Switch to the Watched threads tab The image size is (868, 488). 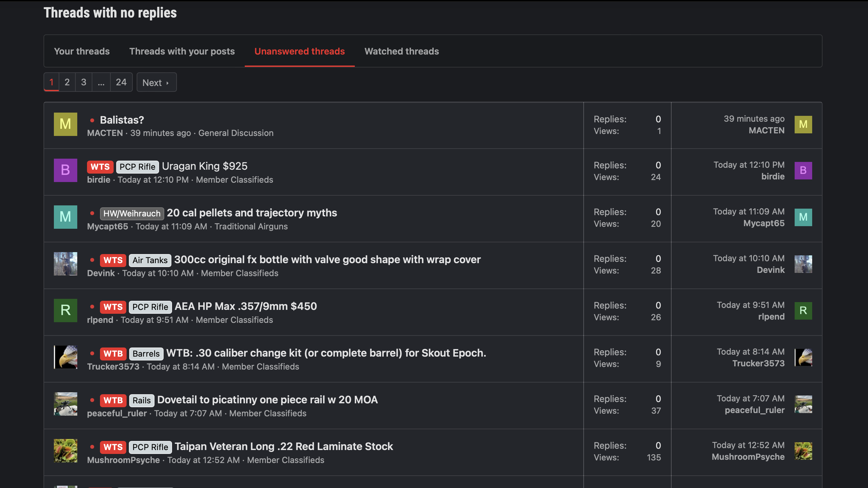tap(402, 51)
